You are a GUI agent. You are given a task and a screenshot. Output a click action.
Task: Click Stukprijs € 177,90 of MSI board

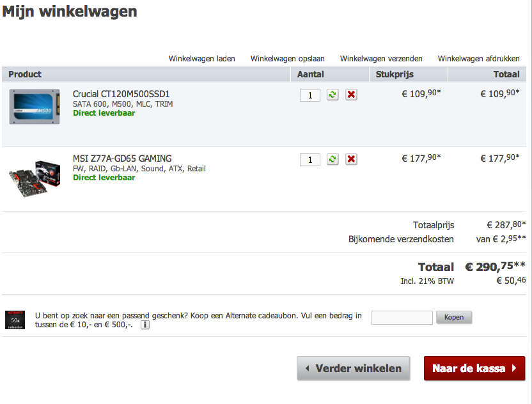421,158
